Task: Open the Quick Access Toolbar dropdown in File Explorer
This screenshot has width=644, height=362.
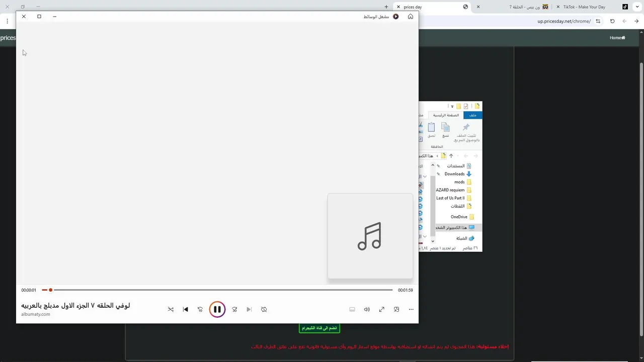Action: 452,106
